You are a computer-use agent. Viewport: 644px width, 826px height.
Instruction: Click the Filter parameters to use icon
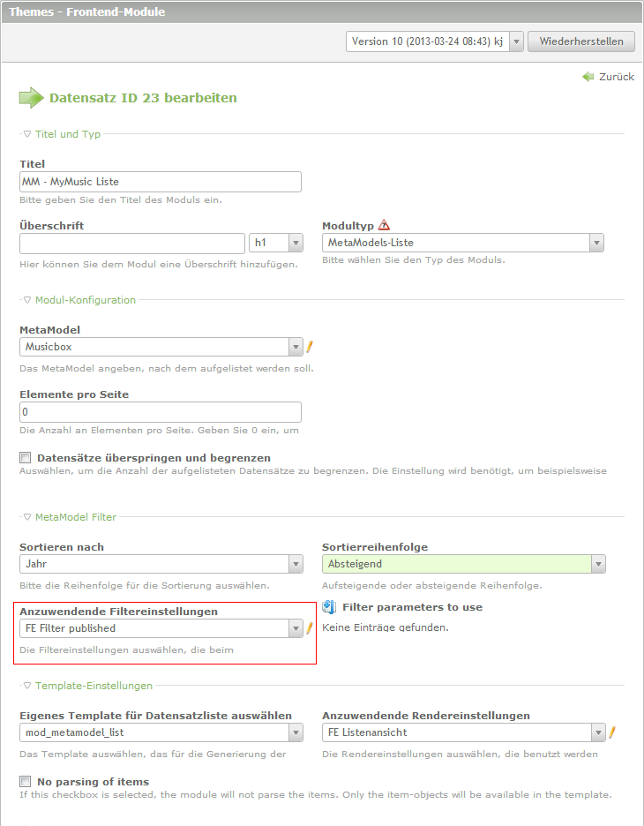pyautogui.click(x=330, y=607)
